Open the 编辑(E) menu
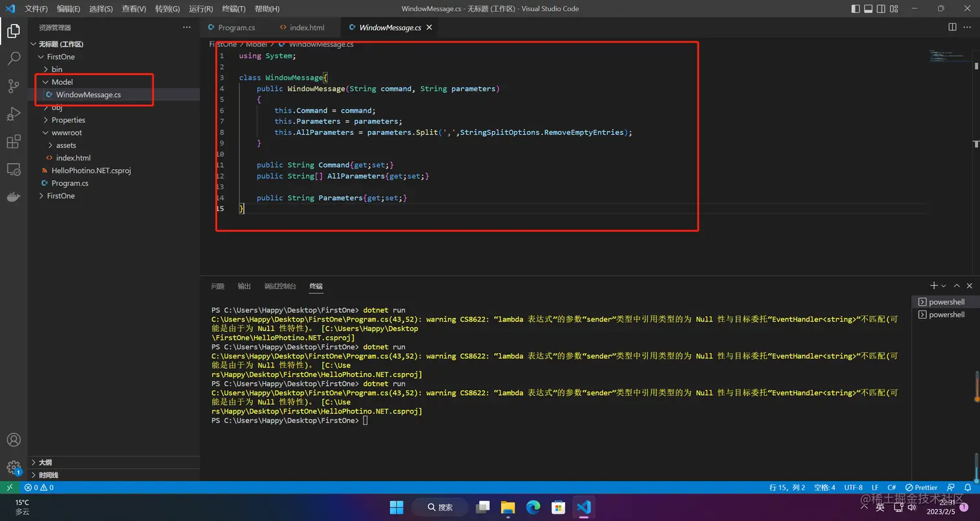The width and height of the screenshot is (980, 521). [68, 8]
